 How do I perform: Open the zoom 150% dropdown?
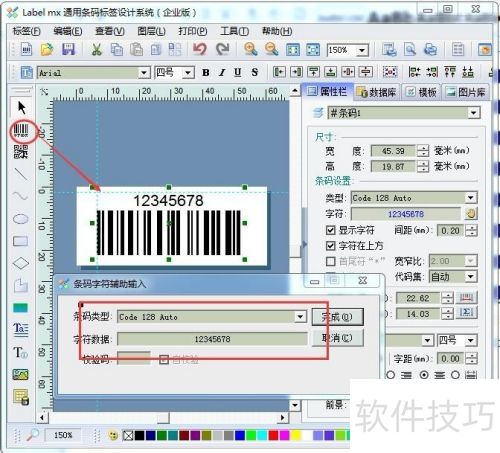(x=362, y=51)
